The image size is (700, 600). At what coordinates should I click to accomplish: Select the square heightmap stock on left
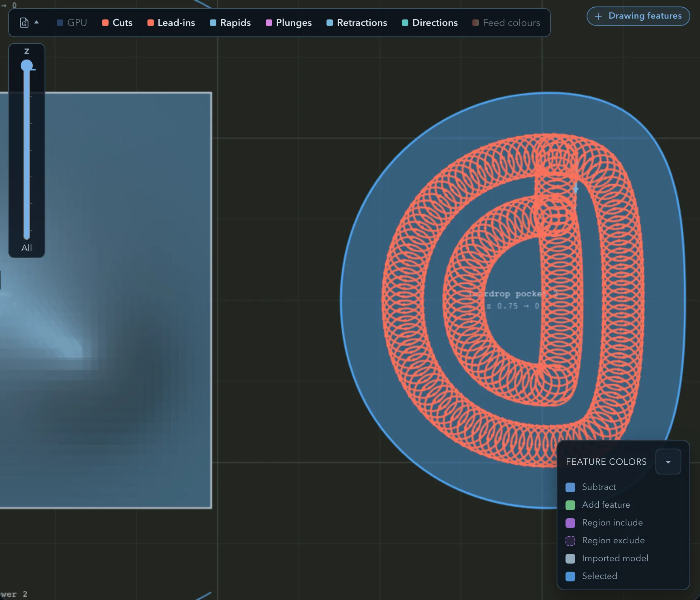click(x=106, y=300)
